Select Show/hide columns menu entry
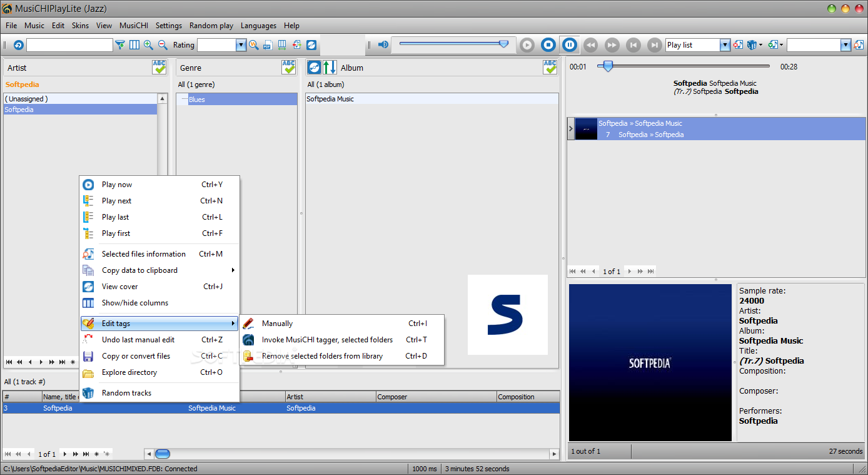The width and height of the screenshot is (868, 475). 160,303
